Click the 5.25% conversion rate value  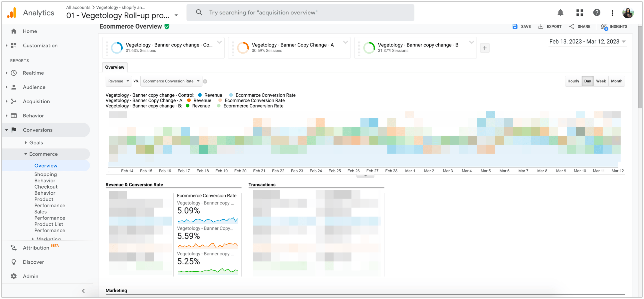pyautogui.click(x=189, y=262)
